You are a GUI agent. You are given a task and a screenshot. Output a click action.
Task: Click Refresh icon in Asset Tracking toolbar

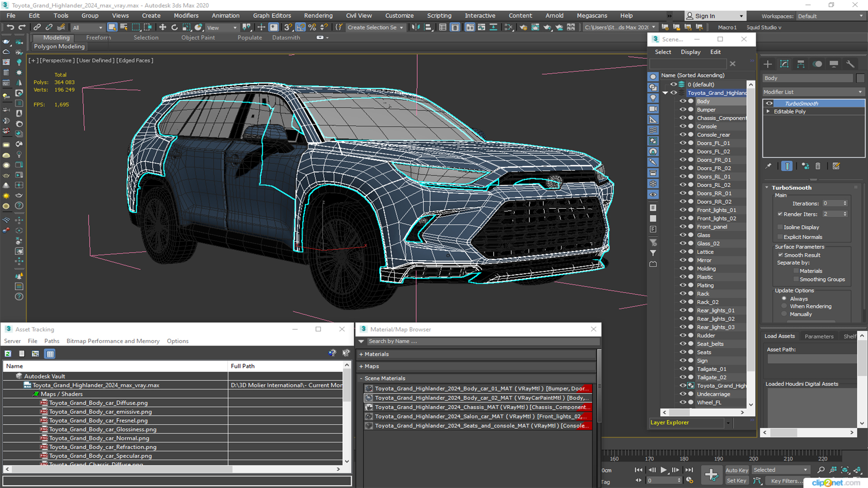pos(8,354)
